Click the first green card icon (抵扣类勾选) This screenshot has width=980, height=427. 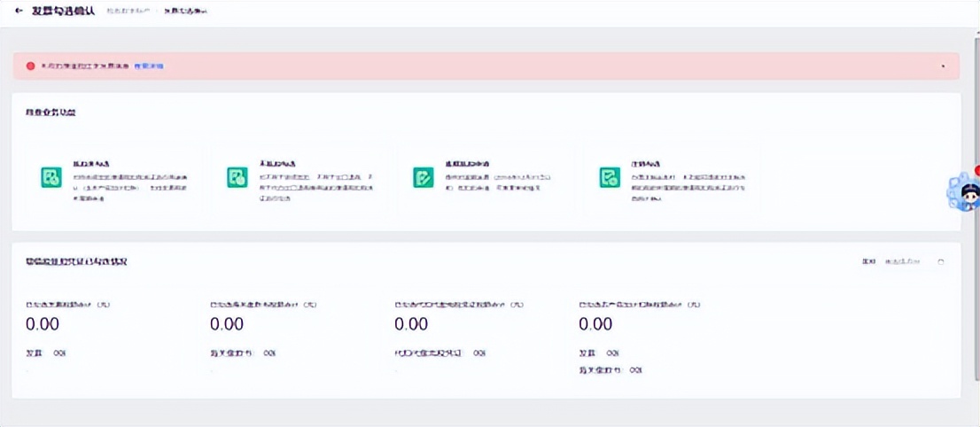pyautogui.click(x=51, y=177)
